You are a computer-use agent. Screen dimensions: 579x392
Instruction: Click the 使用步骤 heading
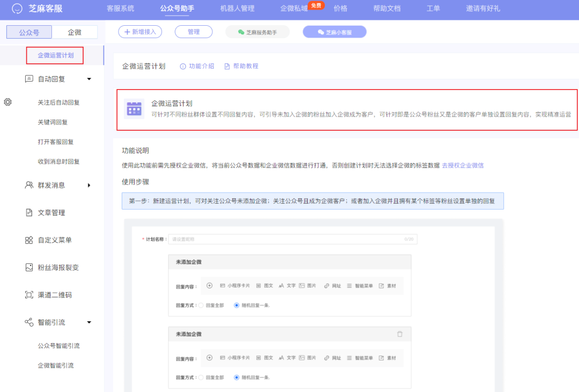point(136,182)
